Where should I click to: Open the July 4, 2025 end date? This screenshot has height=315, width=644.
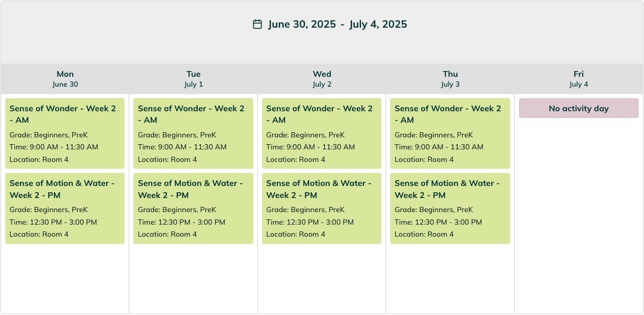point(378,24)
